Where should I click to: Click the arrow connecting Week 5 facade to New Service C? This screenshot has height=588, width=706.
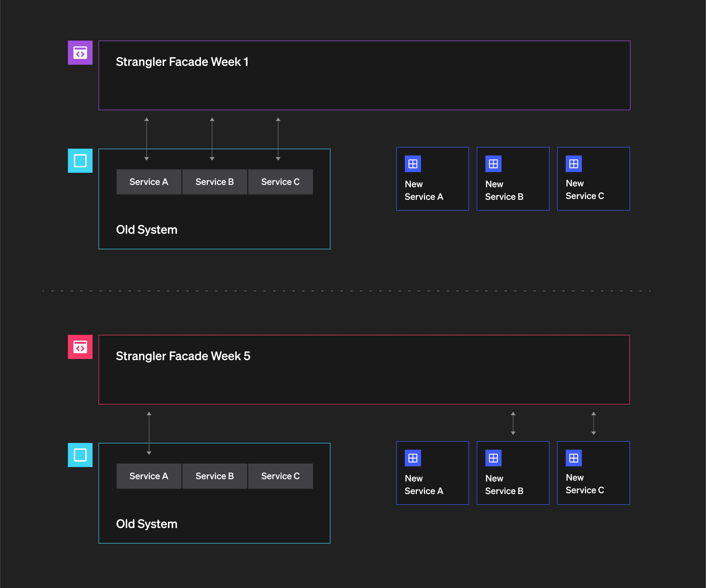593,423
